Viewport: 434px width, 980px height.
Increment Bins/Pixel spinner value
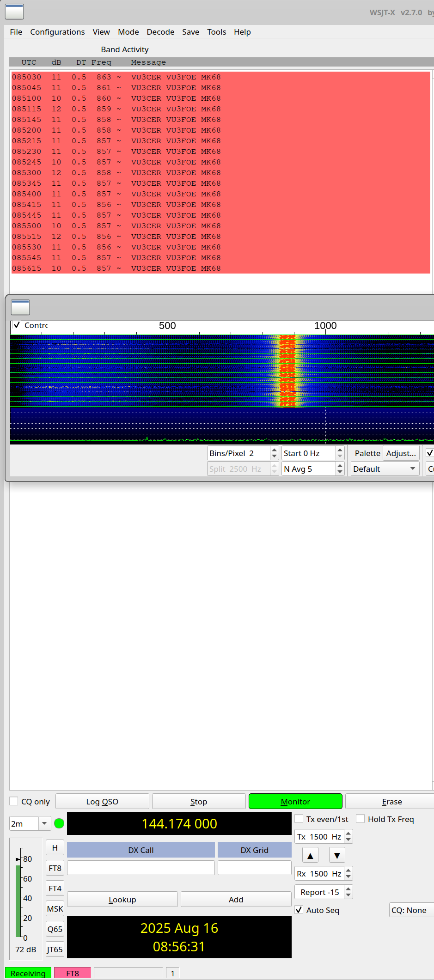[275, 450]
